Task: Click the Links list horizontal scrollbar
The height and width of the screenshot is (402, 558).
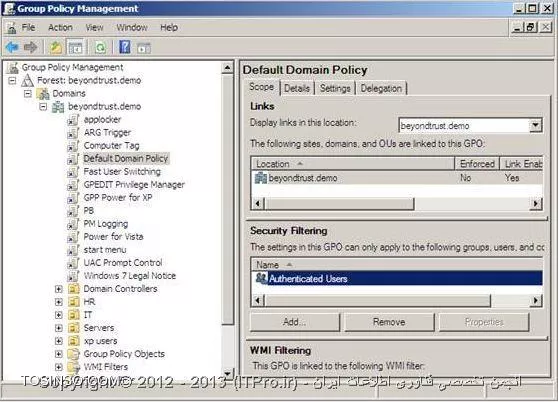Action: pos(396,204)
